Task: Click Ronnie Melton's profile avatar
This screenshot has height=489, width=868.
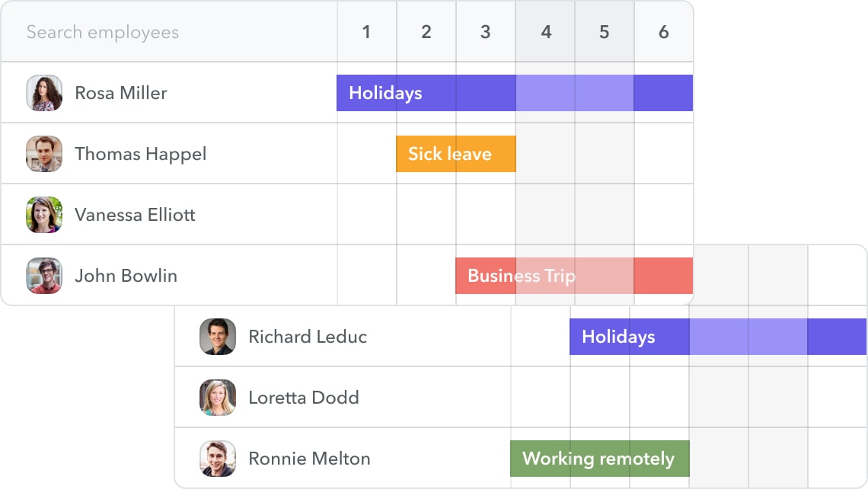Action: (218, 458)
